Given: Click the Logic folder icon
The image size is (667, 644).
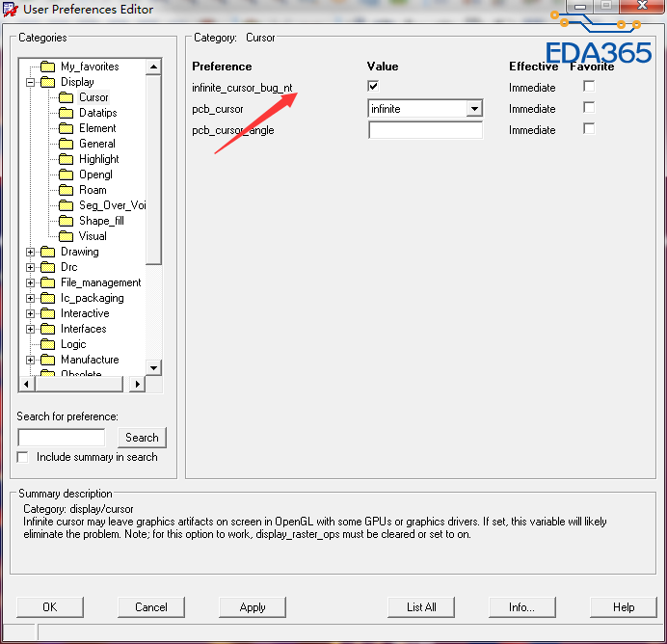Looking at the screenshot, I should click(47, 344).
